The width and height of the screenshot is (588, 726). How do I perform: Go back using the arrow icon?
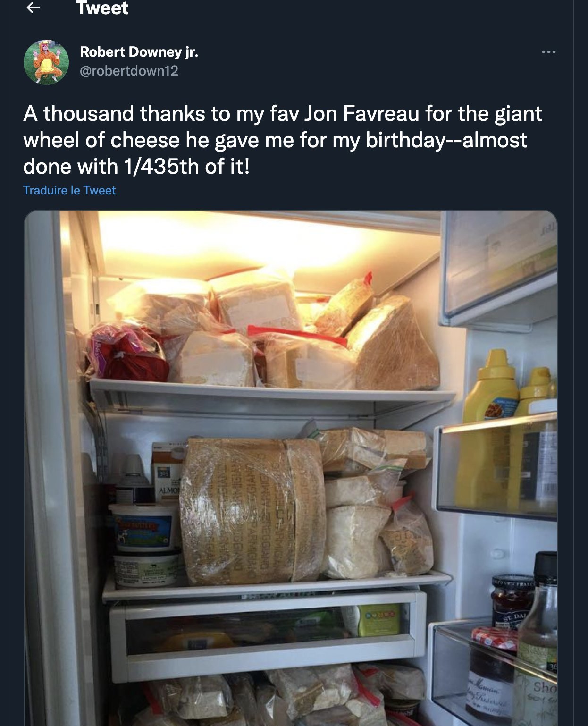coord(33,8)
